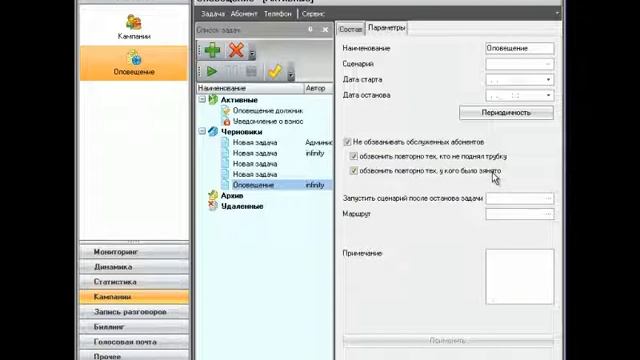Open the Кампании icon in the sidebar
This screenshot has width=640, height=360.
(134, 27)
